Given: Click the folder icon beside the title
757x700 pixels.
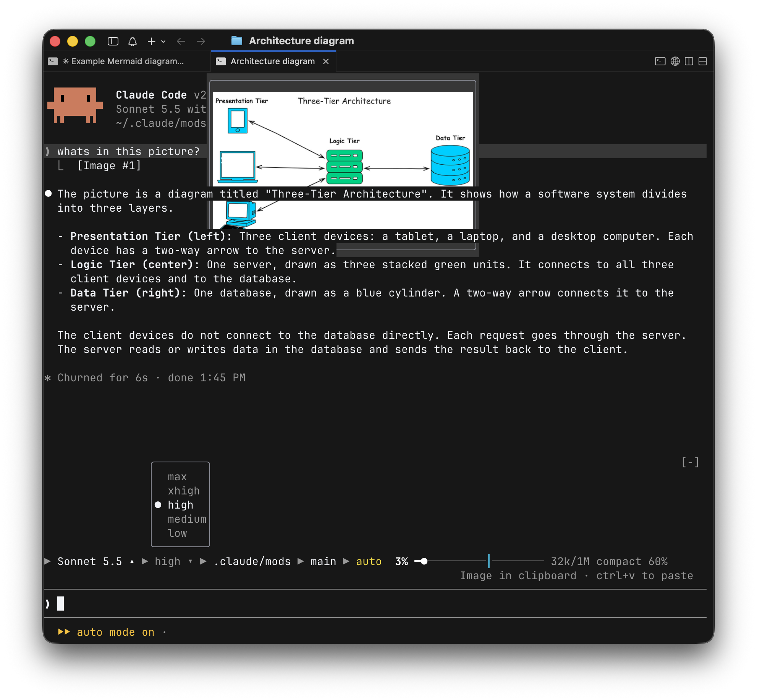Looking at the screenshot, I should pyautogui.click(x=237, y=41).
